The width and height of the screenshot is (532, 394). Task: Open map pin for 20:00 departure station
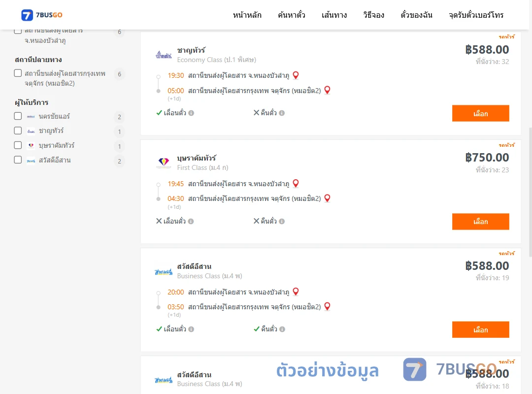coord(296,292)
